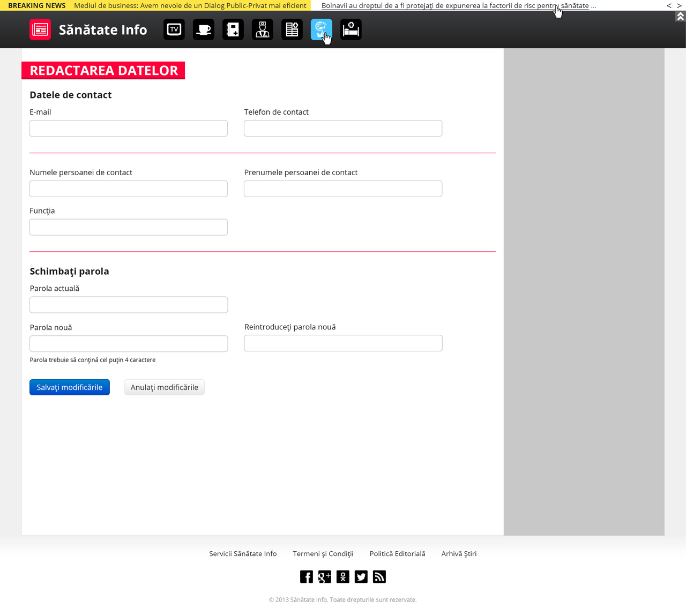
Task: Select the hospital bed icon
Action: (x=351, y=29)
